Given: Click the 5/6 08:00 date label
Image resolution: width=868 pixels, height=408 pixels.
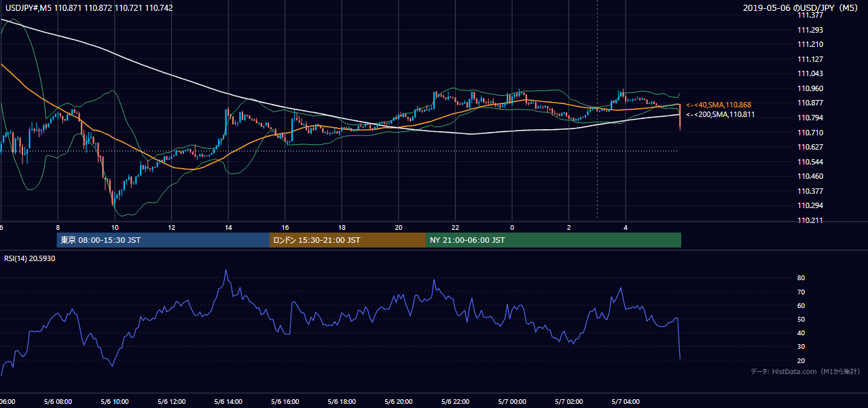Looking at the screenshot, I should point(58,402).
